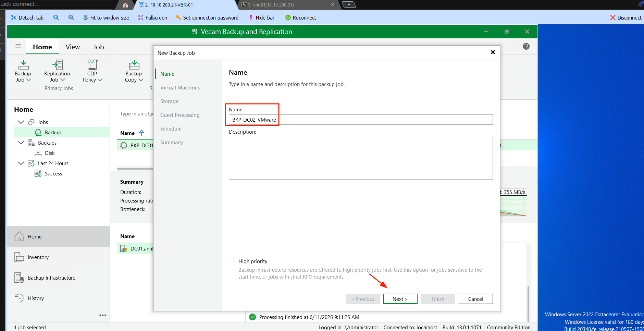Select the BKP-DC01 job row
The width and height of the screenshot is (644, 331).
[135, 145]
